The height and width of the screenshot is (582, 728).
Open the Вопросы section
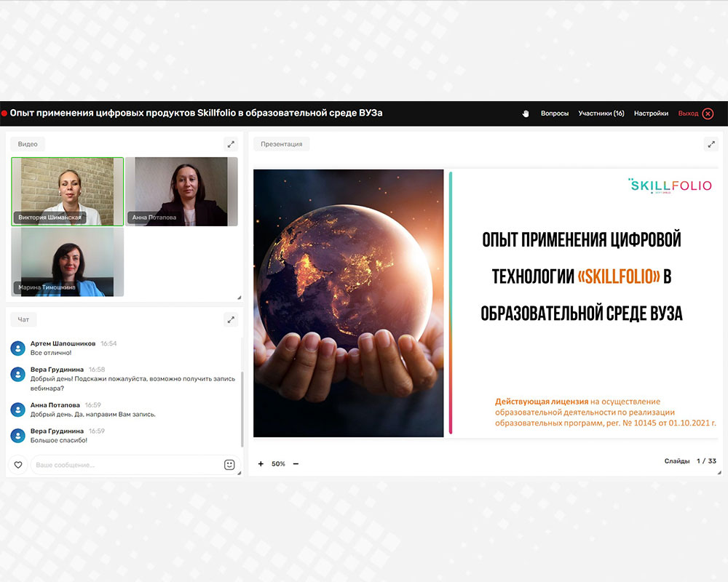click(x=554, y=113)
